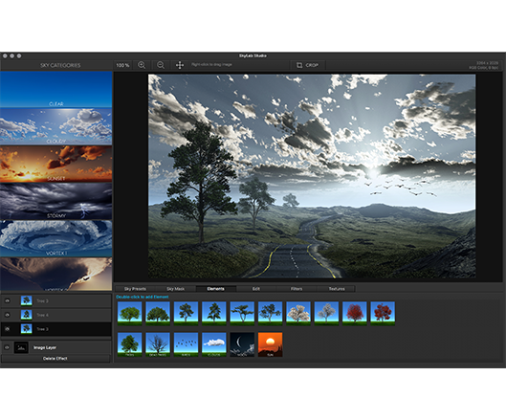Open the Filters tab

click(x=297, y=289)
